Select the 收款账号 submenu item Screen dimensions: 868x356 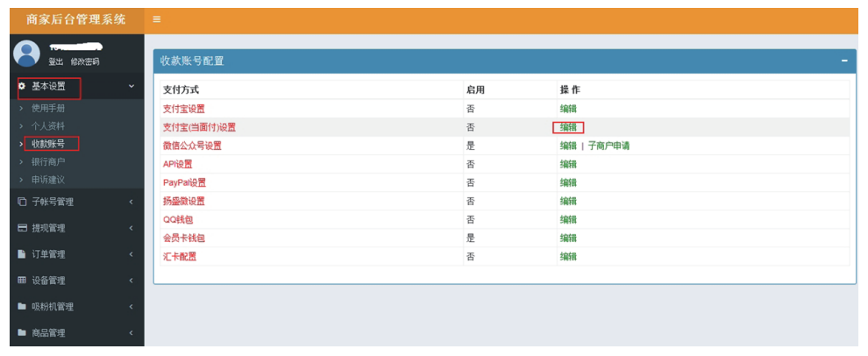click(x=48, y=144)
